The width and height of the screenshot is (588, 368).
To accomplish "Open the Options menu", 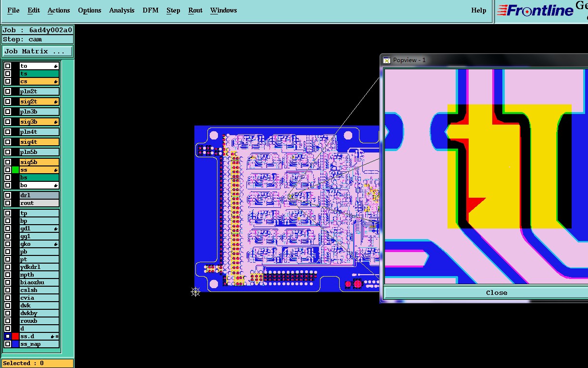I will point(89,10).
